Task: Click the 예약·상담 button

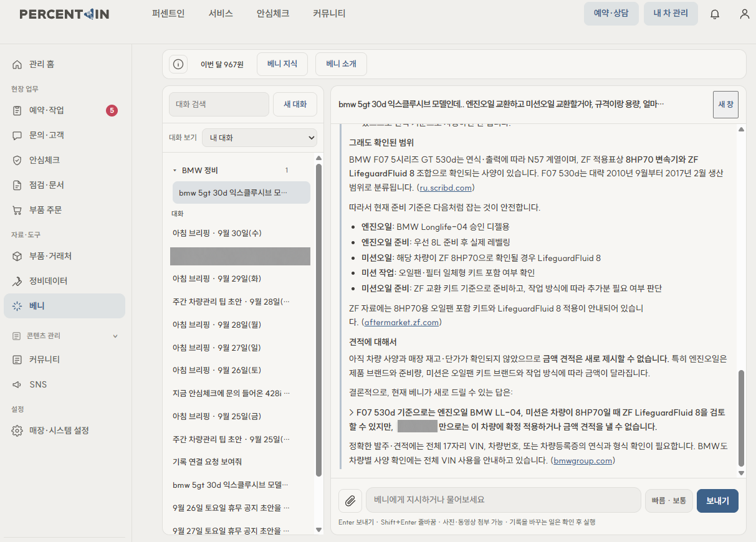Action: (x=611, y=13)
